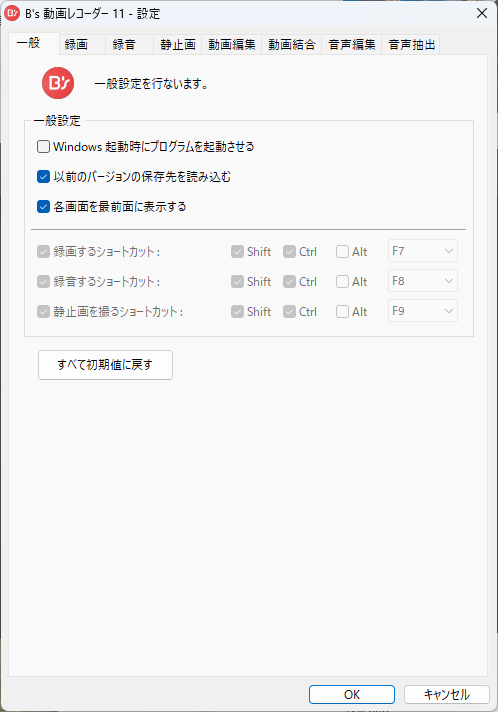Open the 動画編集 tab
The height and width of the screenshot is (712, 498).
pyautogui.click(x=232, y=44)
